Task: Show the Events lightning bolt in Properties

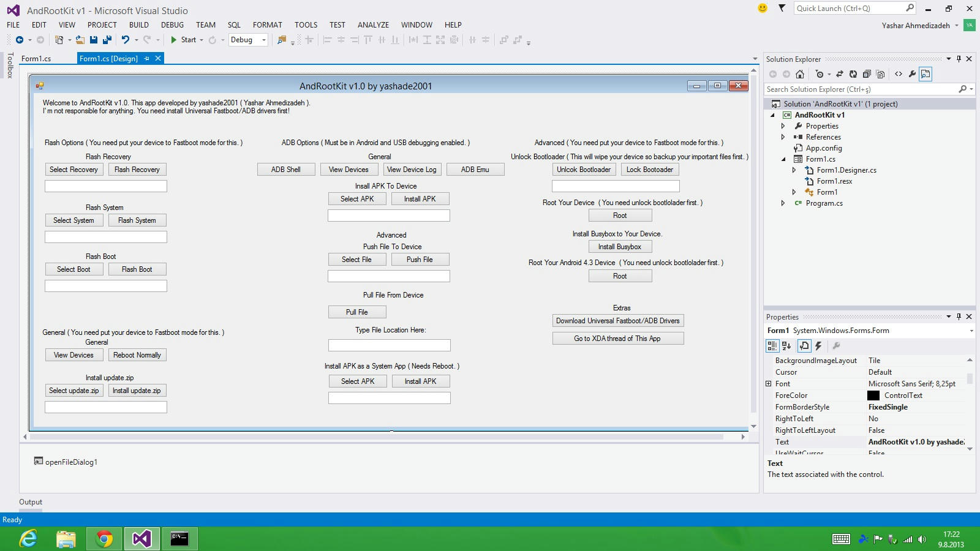Action: [x=818, y=346]
